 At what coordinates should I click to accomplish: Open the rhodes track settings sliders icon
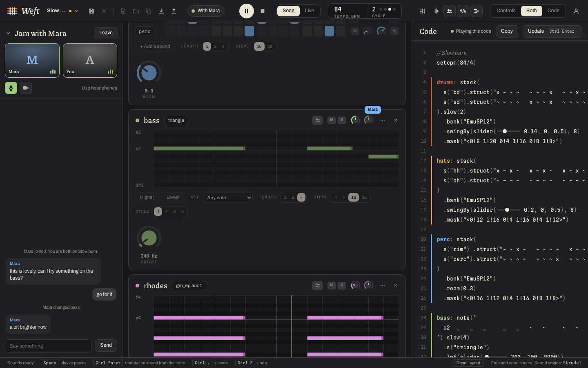(318, 285)
